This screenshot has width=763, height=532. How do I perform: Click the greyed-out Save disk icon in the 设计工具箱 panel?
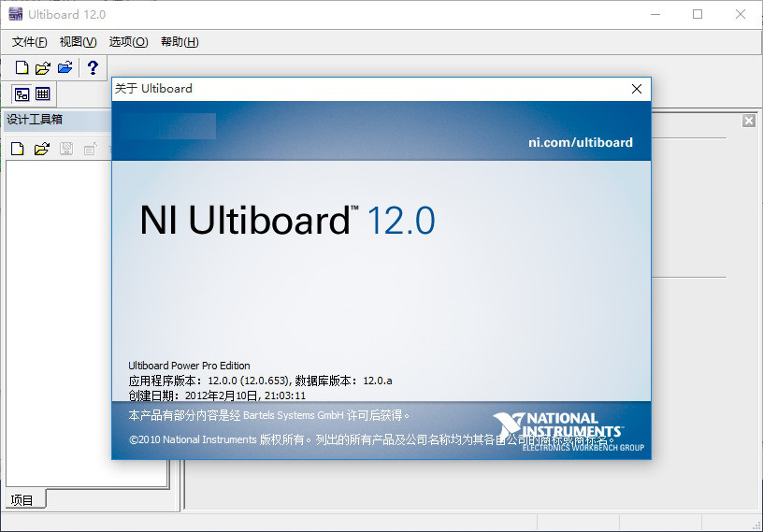point(66,149)
